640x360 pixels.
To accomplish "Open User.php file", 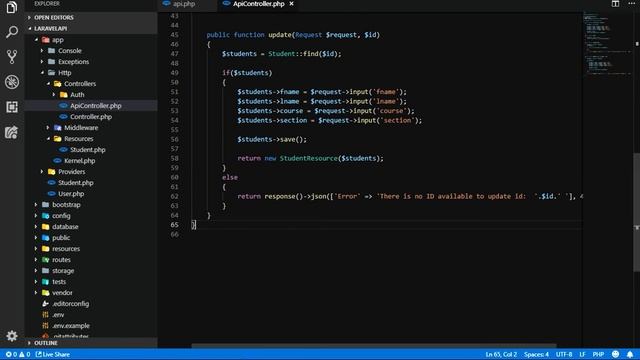I will pos(71,194).
